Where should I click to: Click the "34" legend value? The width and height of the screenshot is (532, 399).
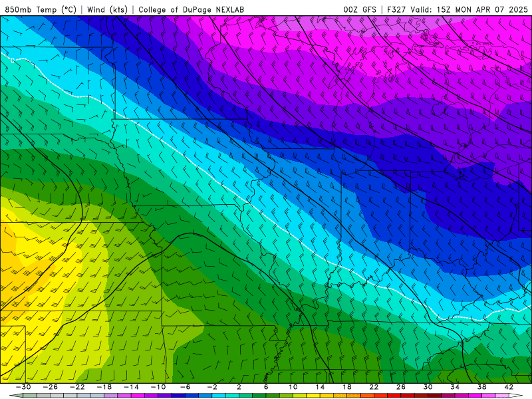coord(455,387)
